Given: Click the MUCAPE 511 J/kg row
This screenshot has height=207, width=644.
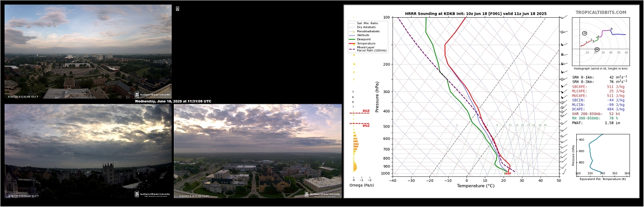Looking at the screenshot, I should coord(598,95).
